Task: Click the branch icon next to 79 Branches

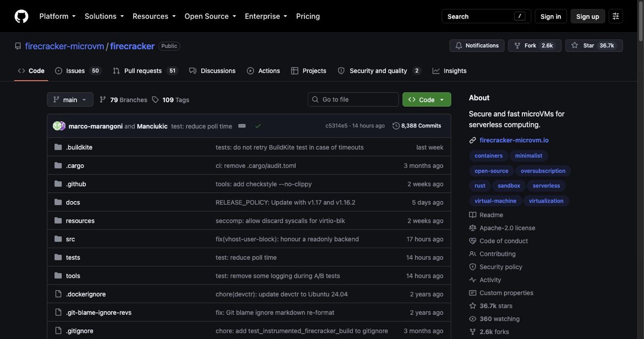Action: (103, 100)
